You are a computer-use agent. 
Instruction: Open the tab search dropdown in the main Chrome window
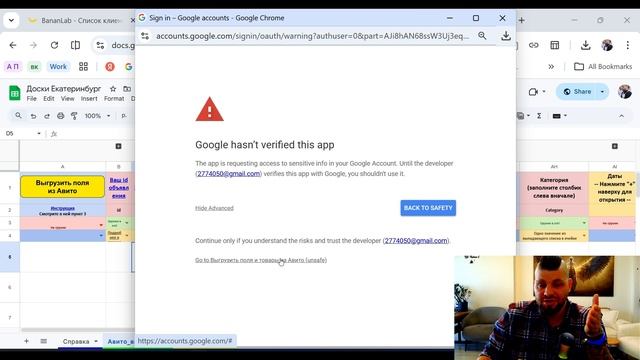coord(11,20)
